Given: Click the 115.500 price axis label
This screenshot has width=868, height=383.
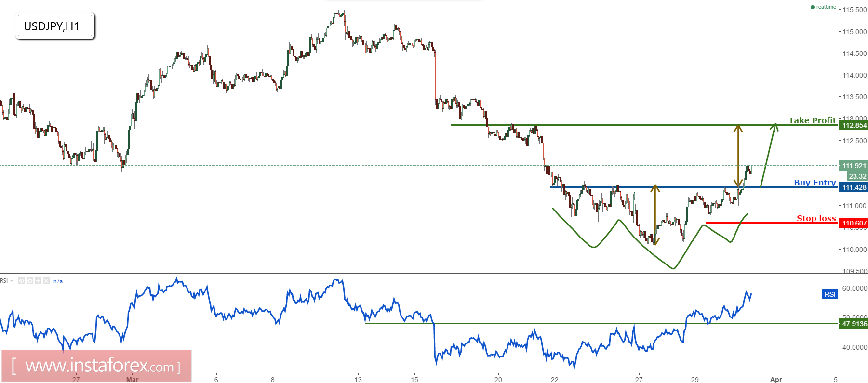Looking at the screenshot, I should pos(855,10).
